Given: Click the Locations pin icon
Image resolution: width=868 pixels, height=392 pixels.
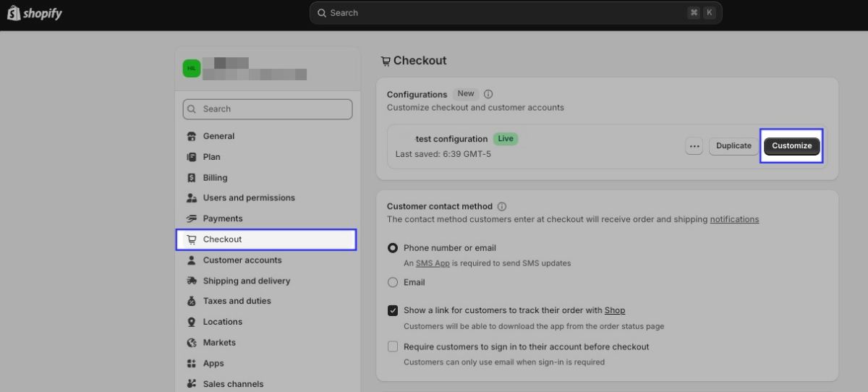Looking at the screenshot, I should (x=192, y=322).
